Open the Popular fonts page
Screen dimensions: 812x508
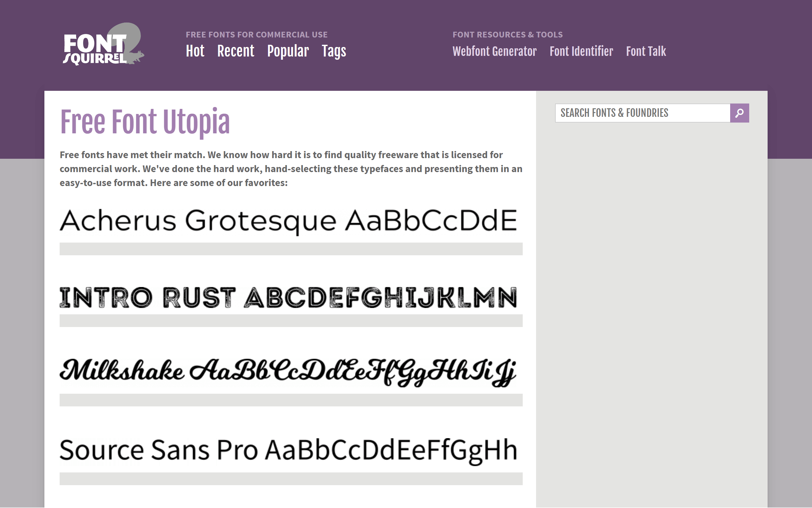[288, 51]
